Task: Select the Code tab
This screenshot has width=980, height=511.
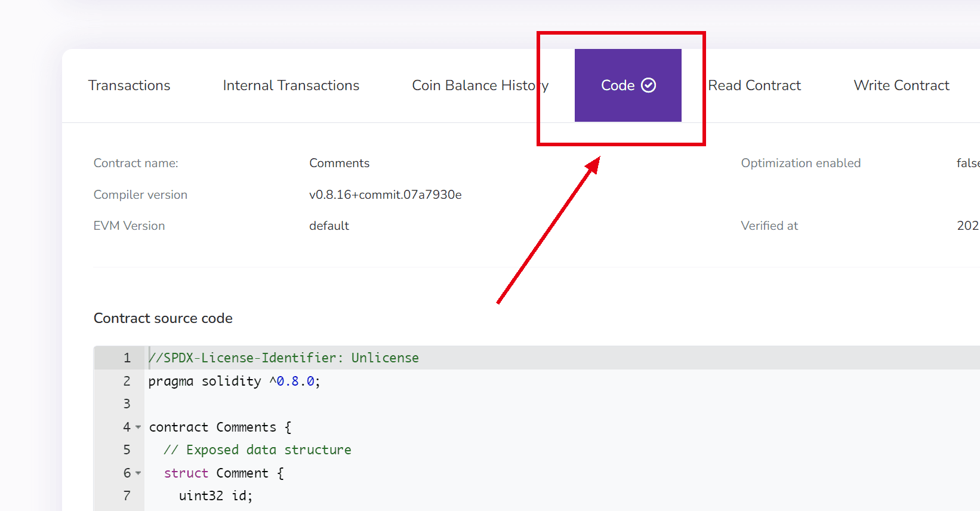Action: (x=628, y=85)
